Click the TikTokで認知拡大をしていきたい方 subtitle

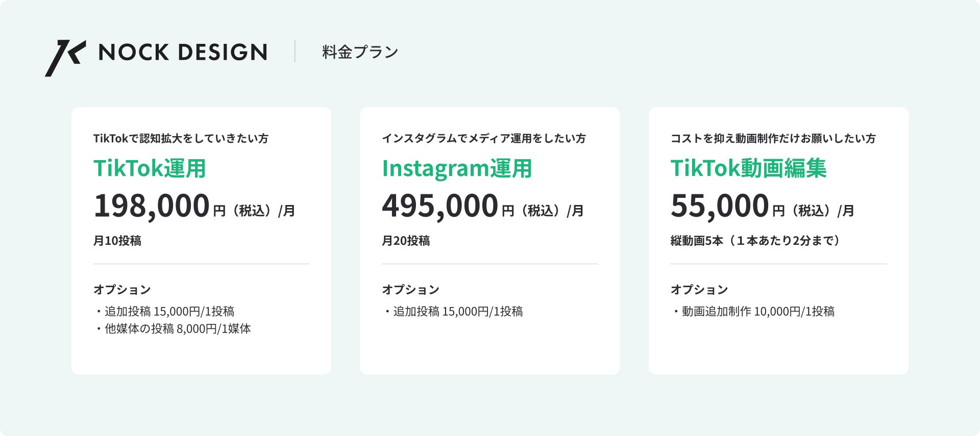pos(181,139)
